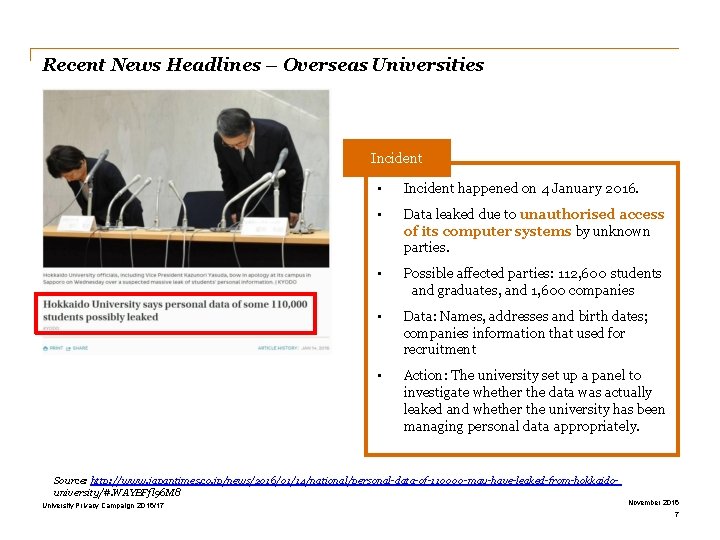Select the orange Incident label box

(397, 158)
